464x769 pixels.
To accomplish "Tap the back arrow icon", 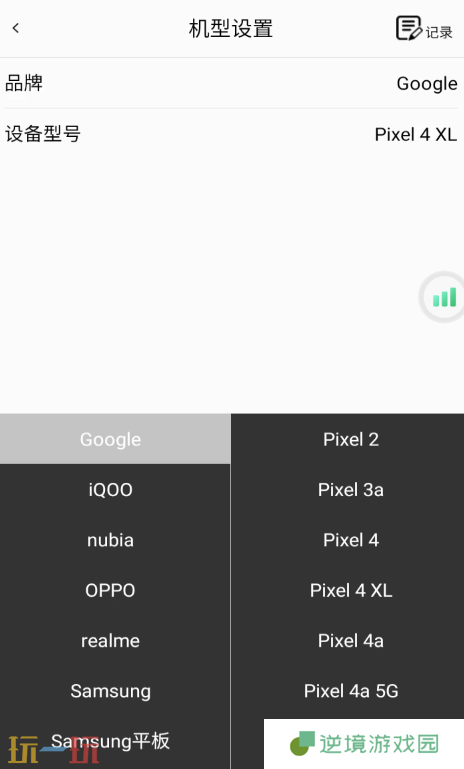I will click(x=16, y=28).
